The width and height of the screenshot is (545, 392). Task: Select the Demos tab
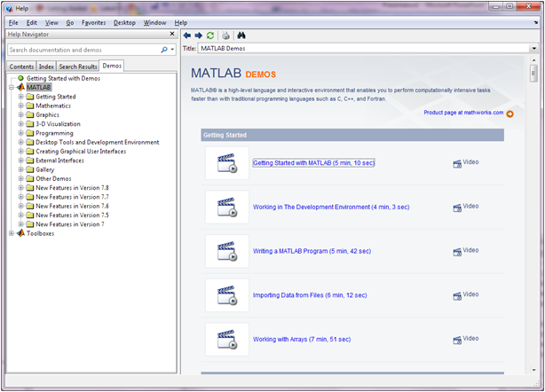tap(112, 66)
